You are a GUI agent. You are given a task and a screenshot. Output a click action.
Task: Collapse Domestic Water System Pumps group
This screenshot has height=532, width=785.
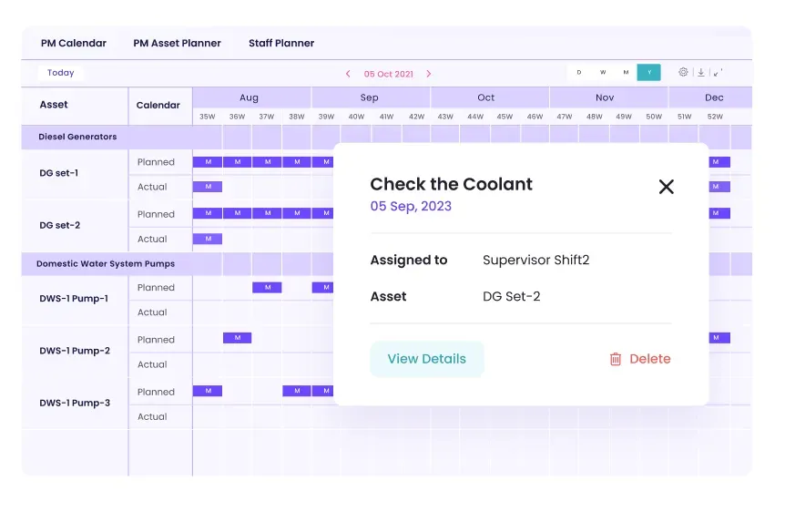tap(105, 264)
